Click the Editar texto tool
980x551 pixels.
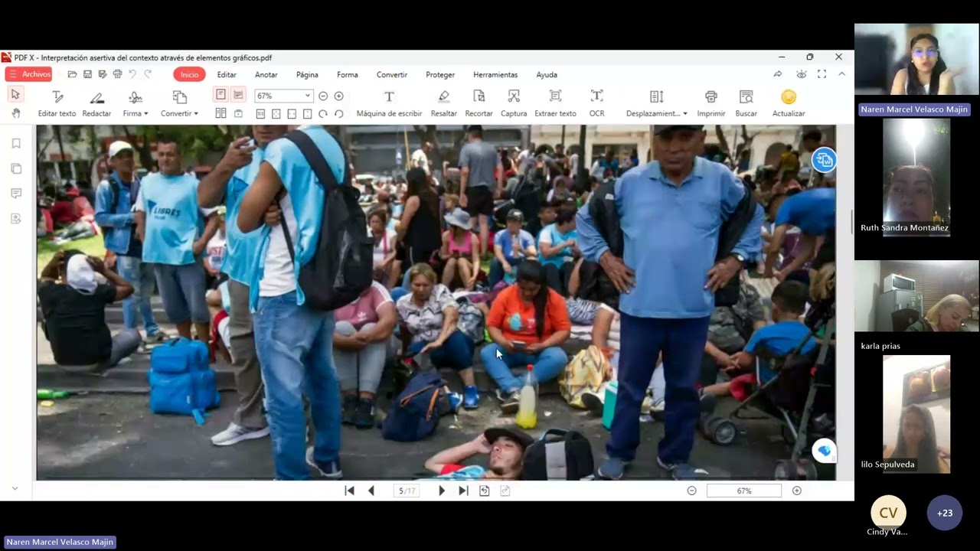(x=57, y=103)
